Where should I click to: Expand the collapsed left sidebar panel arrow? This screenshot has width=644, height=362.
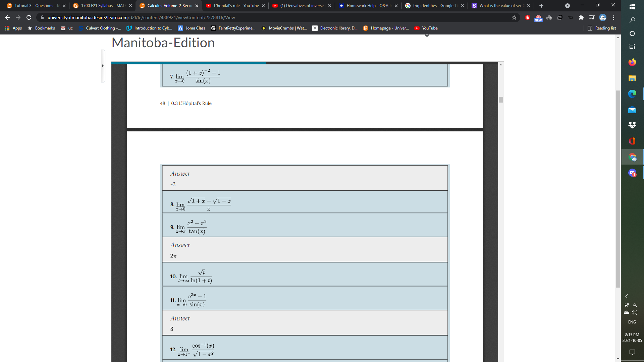[x=103, y=66]
